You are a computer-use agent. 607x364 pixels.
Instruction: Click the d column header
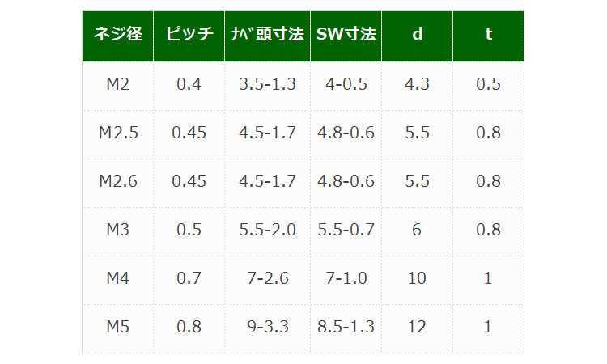point(417,36)
